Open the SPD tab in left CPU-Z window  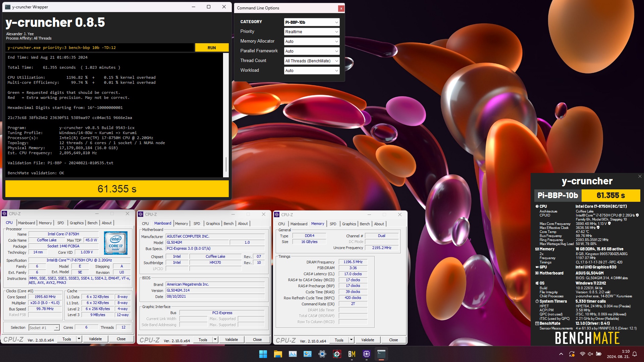coord(61,223)
